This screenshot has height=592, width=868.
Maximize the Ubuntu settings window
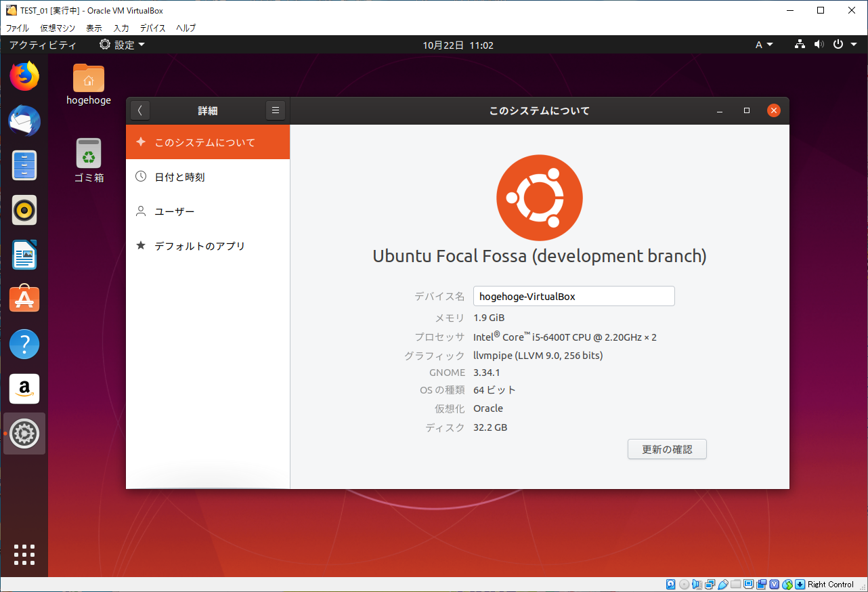point(747,110)
